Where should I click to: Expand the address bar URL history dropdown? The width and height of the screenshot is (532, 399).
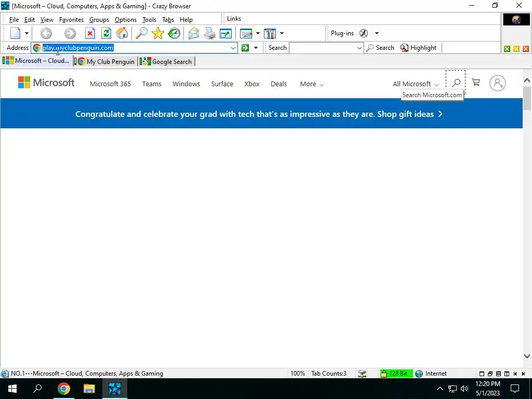click(233, 48)
